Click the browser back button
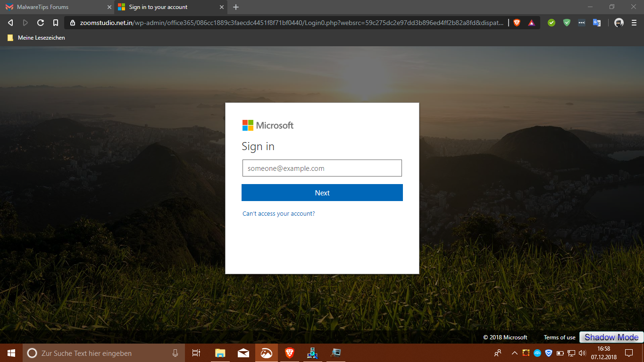 click(x=10, y=23)
